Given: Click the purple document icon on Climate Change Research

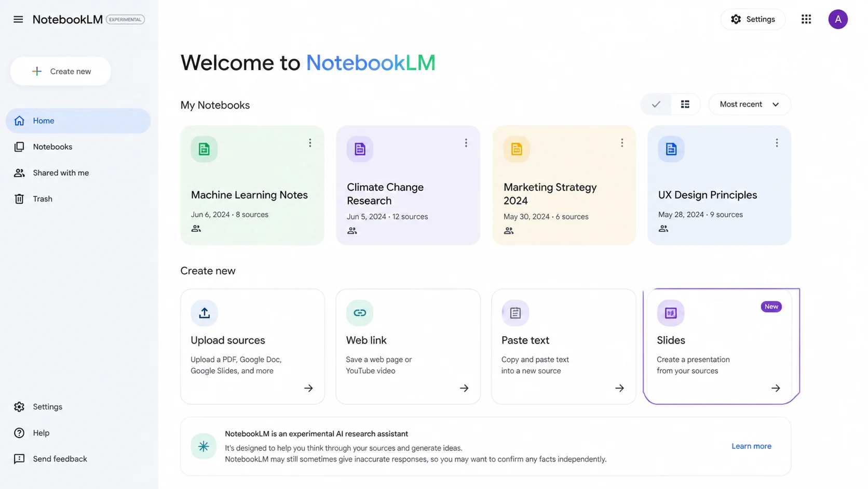Looking at the screenshot, I should point(360,149).
